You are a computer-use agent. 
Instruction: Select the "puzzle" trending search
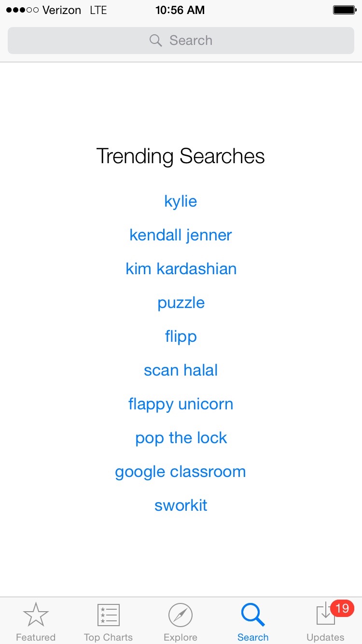181,303
